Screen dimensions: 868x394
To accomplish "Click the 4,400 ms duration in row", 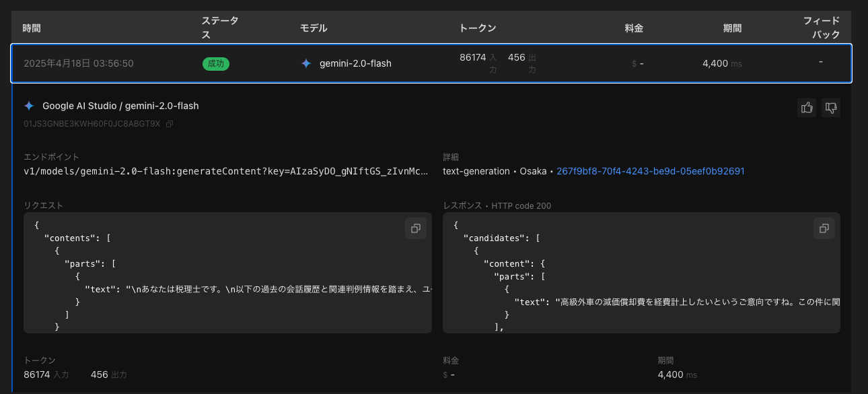I will (722, 63).
